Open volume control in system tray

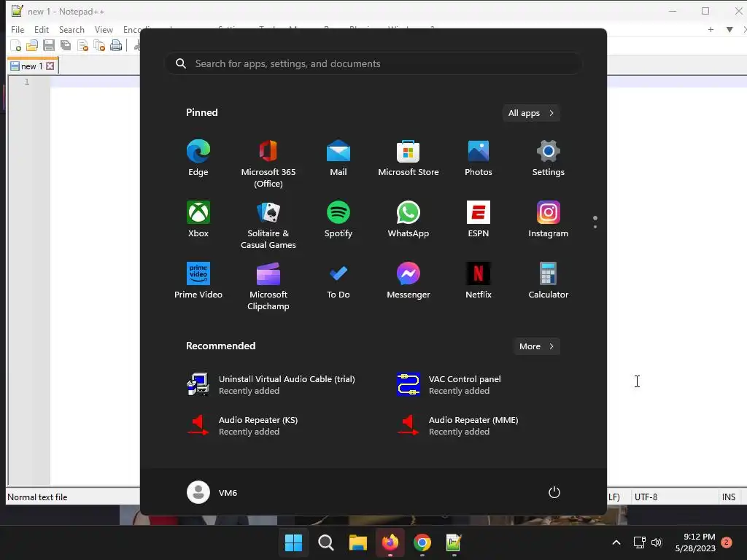coord(657,542)
